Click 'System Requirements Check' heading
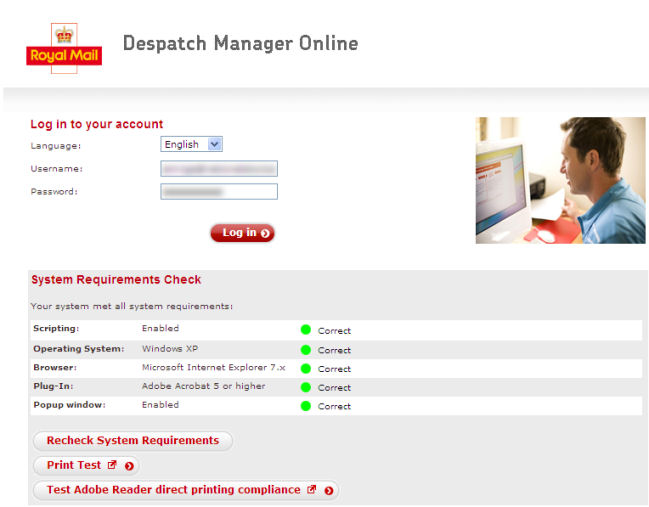The image size is (649, 507). tap(116, 280)
